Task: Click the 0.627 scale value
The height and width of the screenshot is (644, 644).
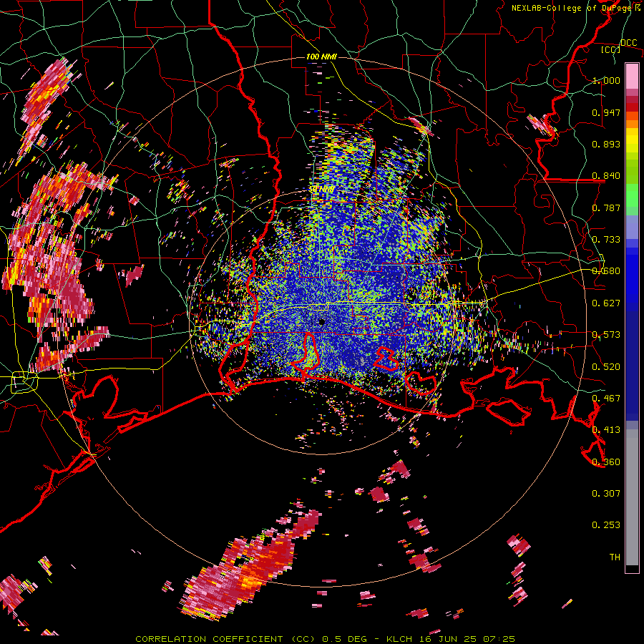Action: (606, 303)
